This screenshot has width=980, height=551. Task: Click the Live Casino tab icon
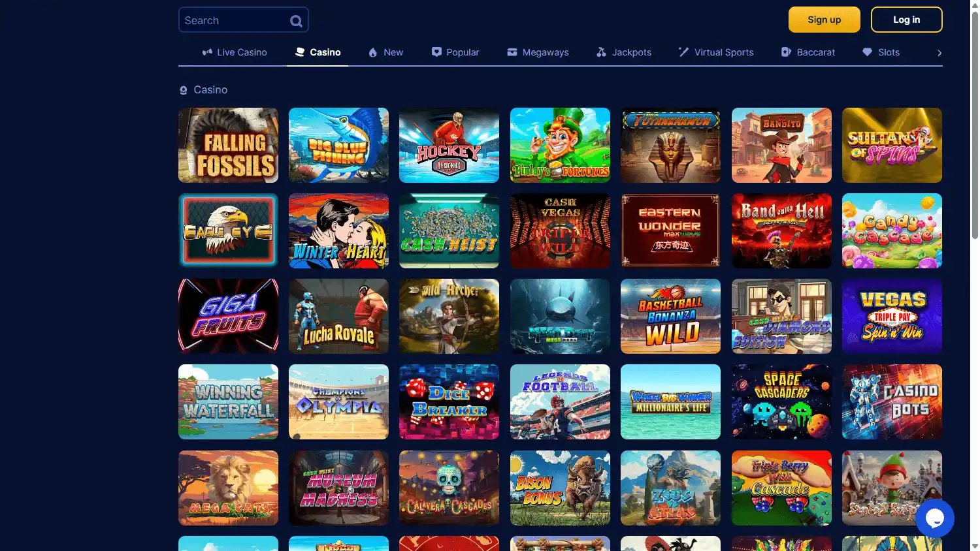pyautogui.click(x=207, y=52)
